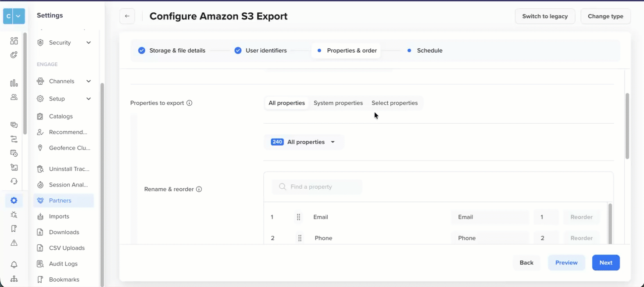The width and height of the screenshot is (644, 287).
Task: Collapse the Channels menu chevron
Action: (89, 81)
